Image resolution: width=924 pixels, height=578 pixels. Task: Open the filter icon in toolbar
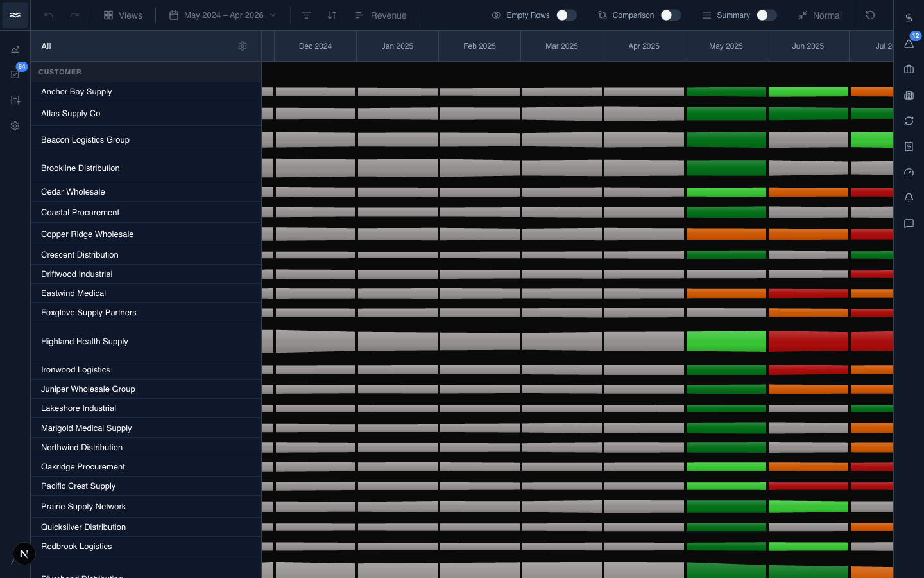coord(306,15)
